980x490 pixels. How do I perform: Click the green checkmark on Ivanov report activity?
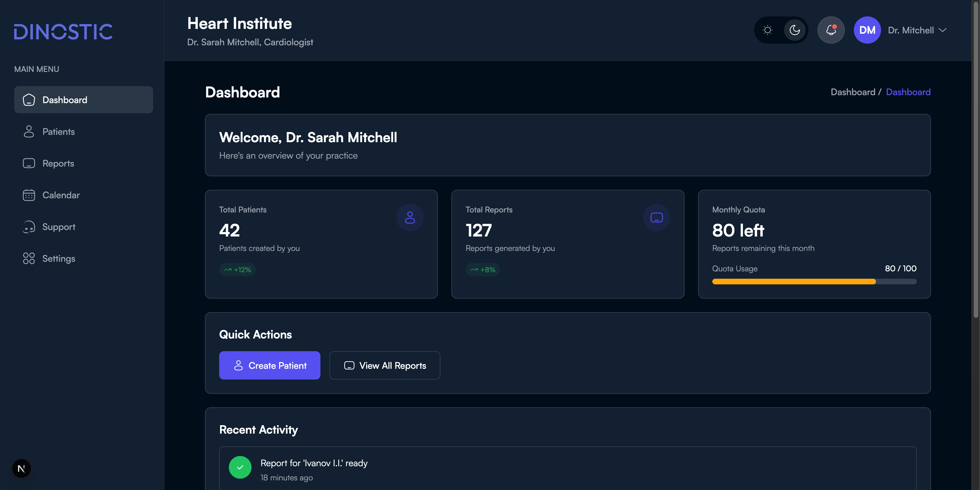point(240,468)
